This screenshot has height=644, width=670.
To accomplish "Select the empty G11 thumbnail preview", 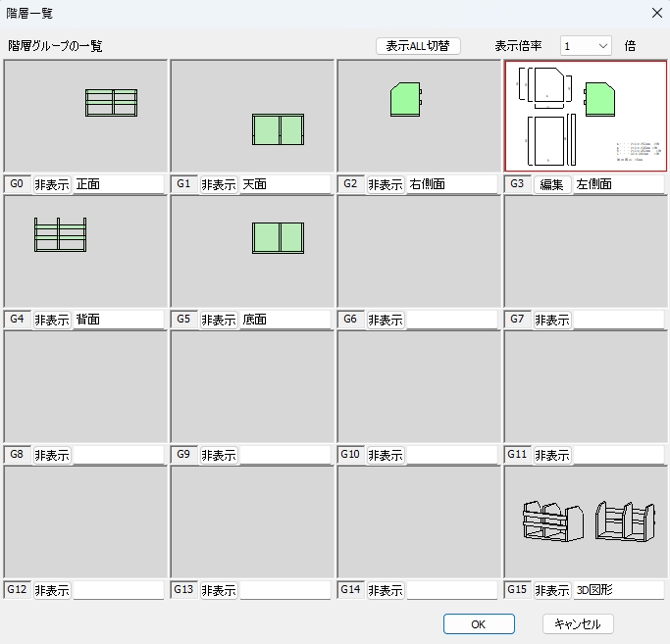I will coord(586,387).
